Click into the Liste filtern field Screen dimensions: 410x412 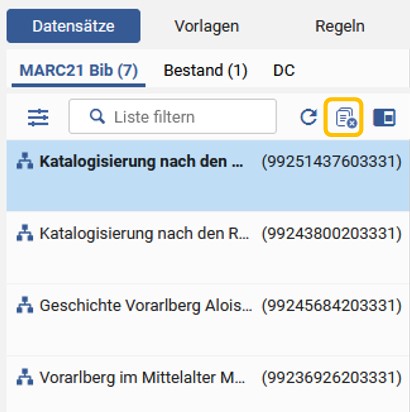tap(173, 117)
